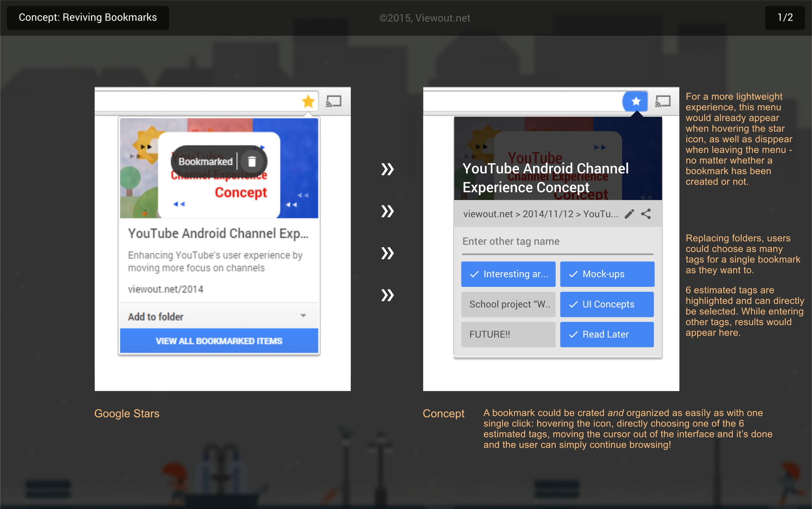Click VIEW ALL BOOKMARKED ITEMS button
Screen dimensions: 812x509
[x=219, y=341]
